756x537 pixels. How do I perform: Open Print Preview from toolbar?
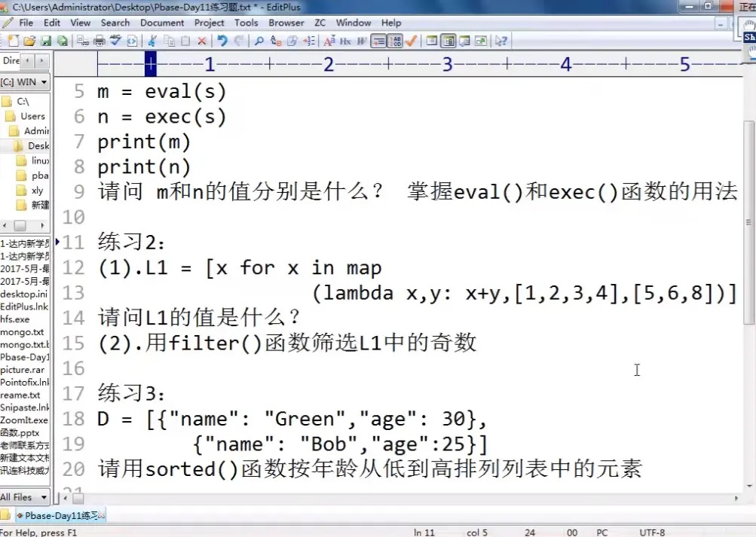coord(83,41)
